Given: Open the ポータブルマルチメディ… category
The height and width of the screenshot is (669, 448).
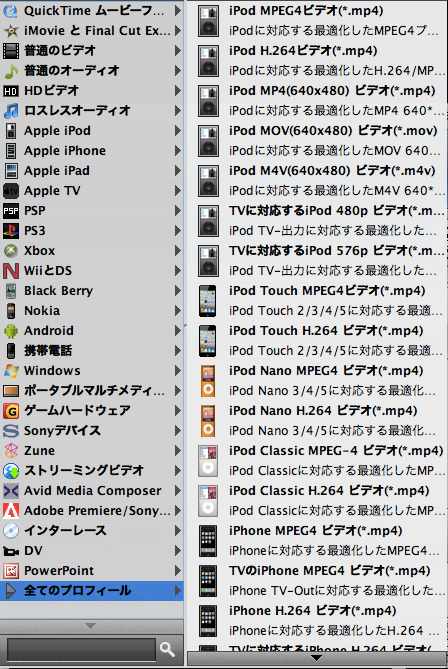Looking at the screenshot, I should click(92, 391).
